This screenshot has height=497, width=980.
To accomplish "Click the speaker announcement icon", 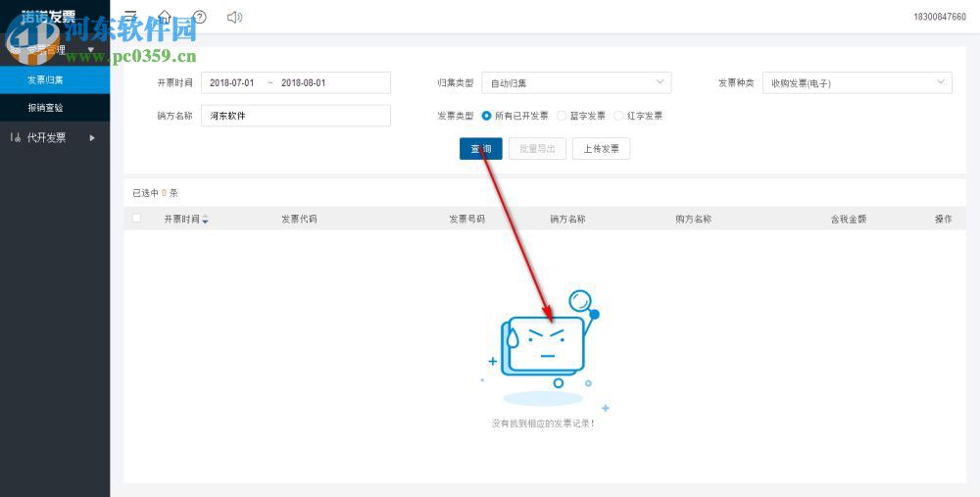I will (234, 17).
